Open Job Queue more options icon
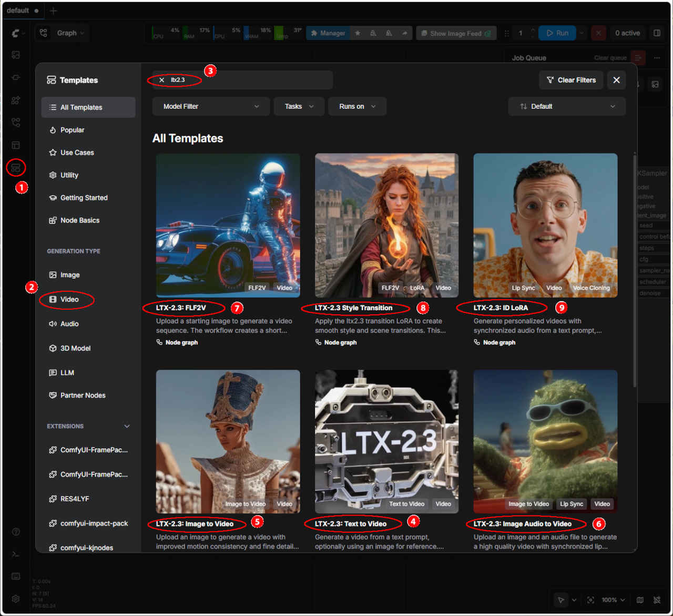This screenshot has height=616, width=673. 657,58
